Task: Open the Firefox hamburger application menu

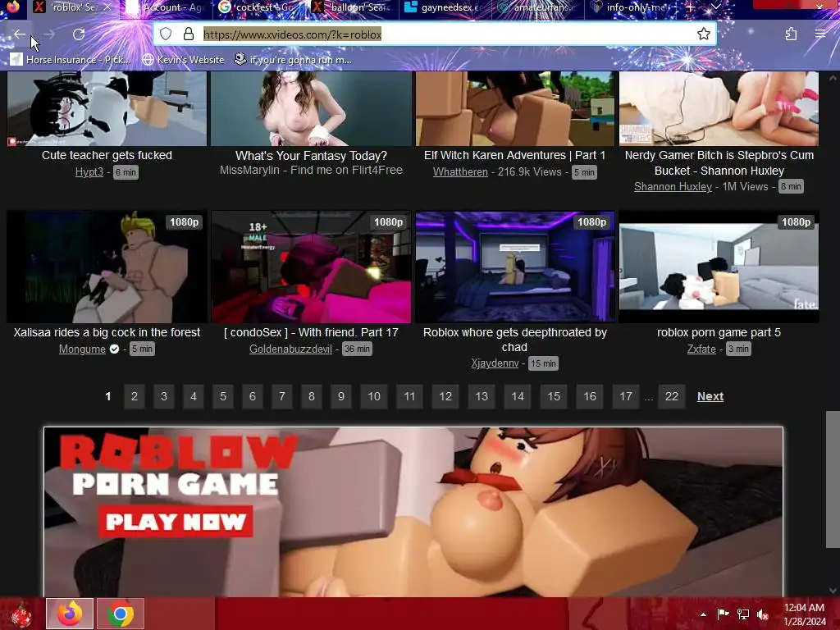Action: tap(820, 34)
